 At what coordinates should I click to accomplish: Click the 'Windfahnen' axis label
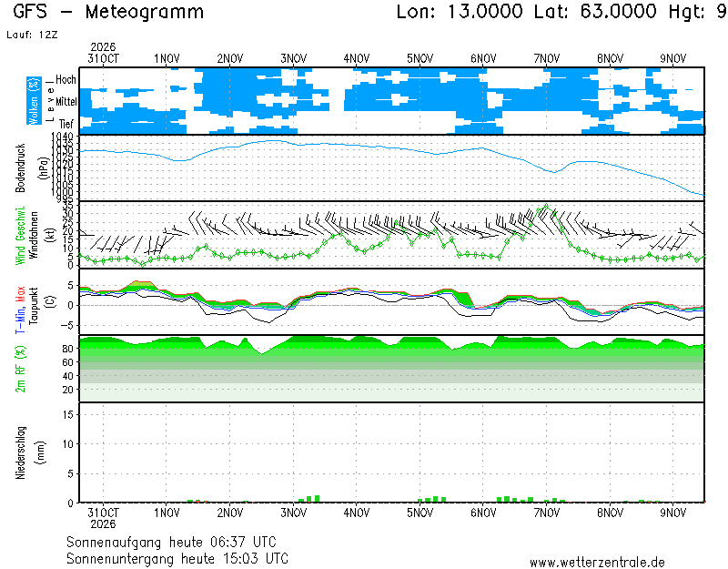(35, 236)
